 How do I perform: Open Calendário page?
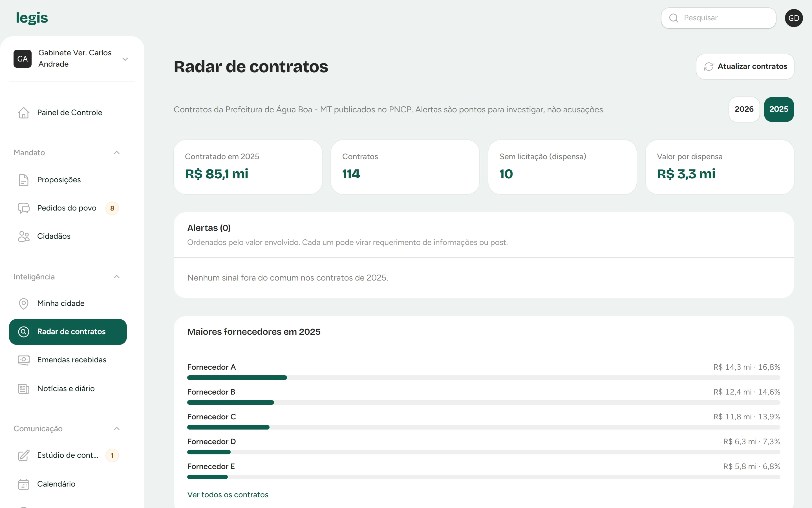68,484
